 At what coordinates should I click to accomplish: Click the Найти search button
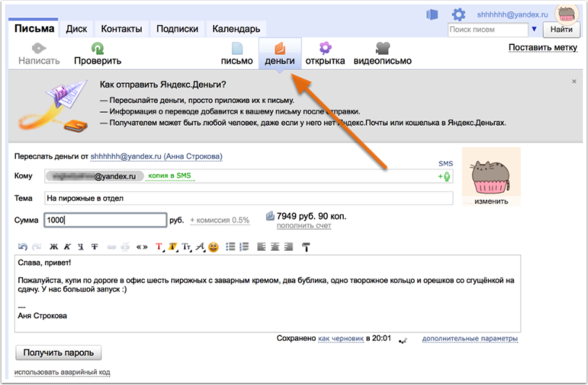[x=561, y=30]
